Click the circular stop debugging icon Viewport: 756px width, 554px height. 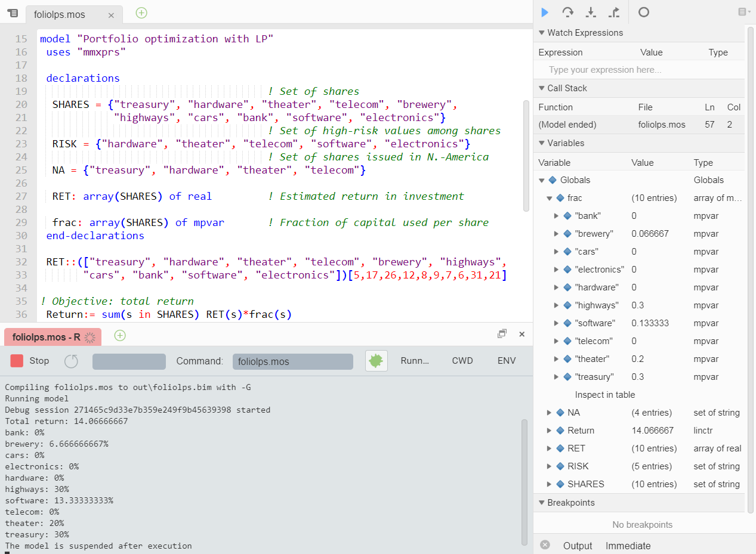(x=643, y=12)
